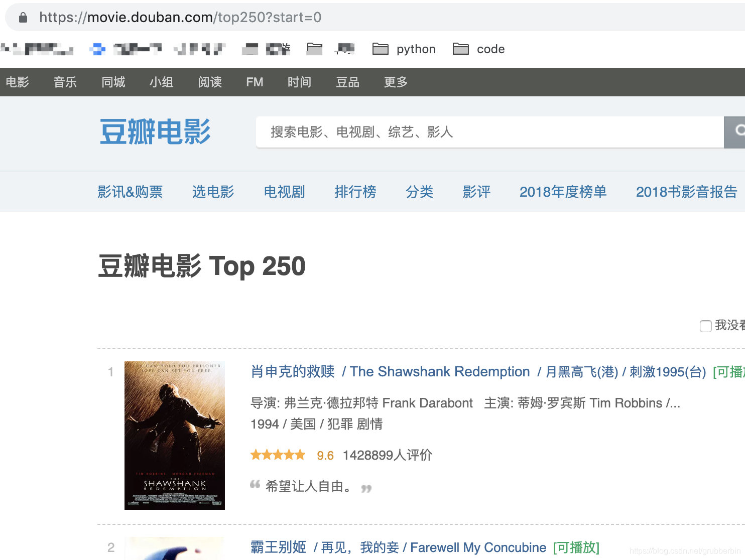This screenshot has height=560, width=745.
Task: Click the URL in the address bar
Action: [180, 18]
